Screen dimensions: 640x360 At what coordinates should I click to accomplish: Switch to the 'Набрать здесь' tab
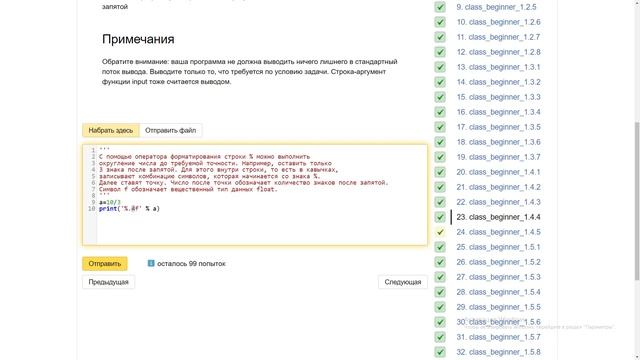111,130
